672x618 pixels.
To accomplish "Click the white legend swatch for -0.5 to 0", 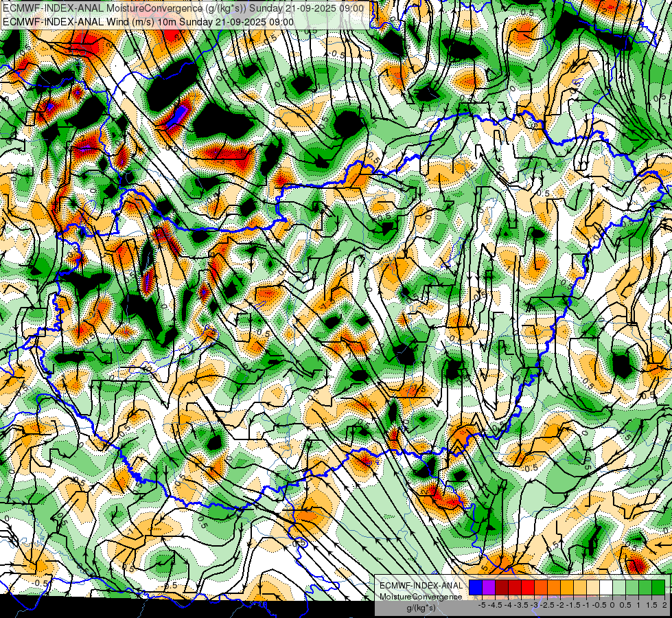I will pos(606,588).
